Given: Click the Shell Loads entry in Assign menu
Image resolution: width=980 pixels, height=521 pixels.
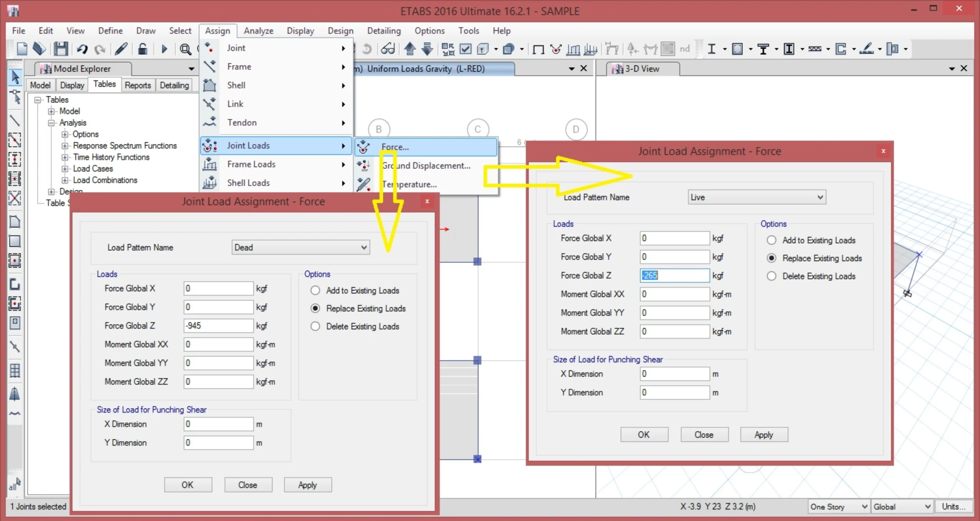Looking at the screenshot, I should tap(276, 183).
